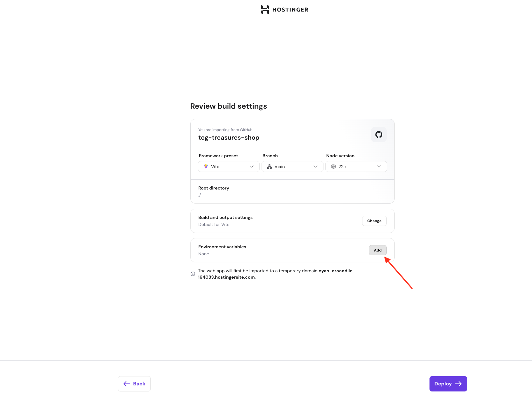This screenshot has width=532, height=410.
Task: Add an environment variable
Action: coord(377,250)
